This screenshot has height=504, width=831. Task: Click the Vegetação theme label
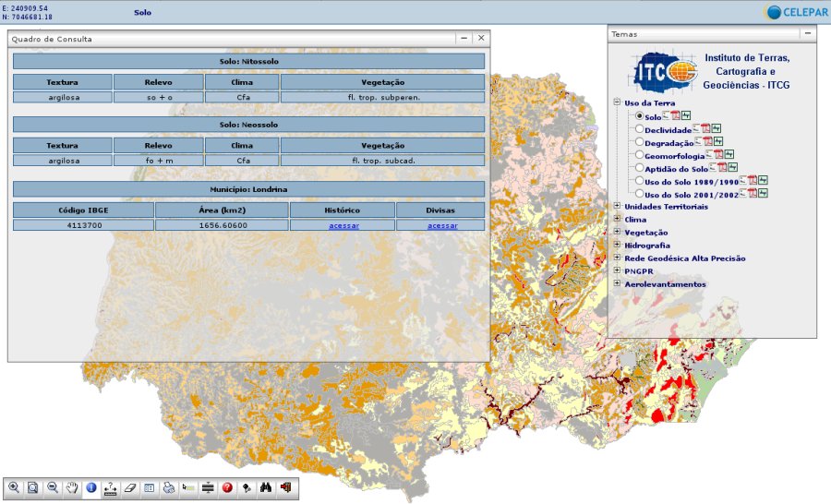click(646, 233)
